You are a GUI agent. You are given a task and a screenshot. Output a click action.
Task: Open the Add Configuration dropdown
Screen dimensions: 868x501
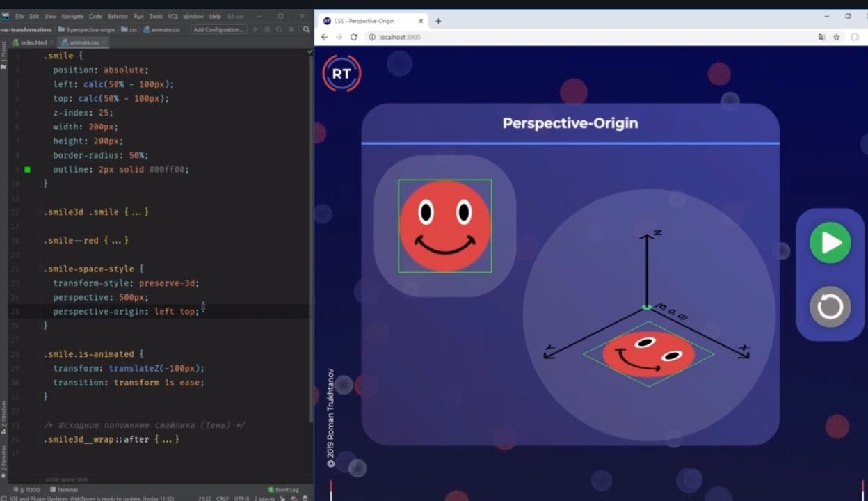point(218,29)
